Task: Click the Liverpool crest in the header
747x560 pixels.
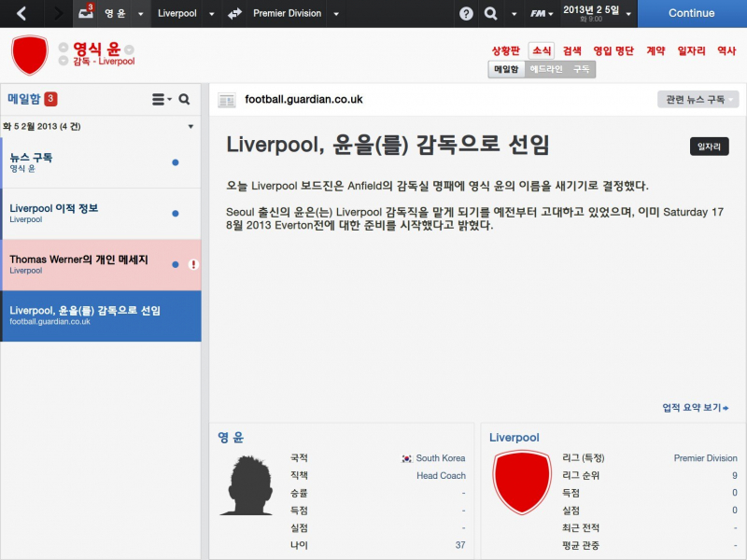Action: (x=30, y=54)
